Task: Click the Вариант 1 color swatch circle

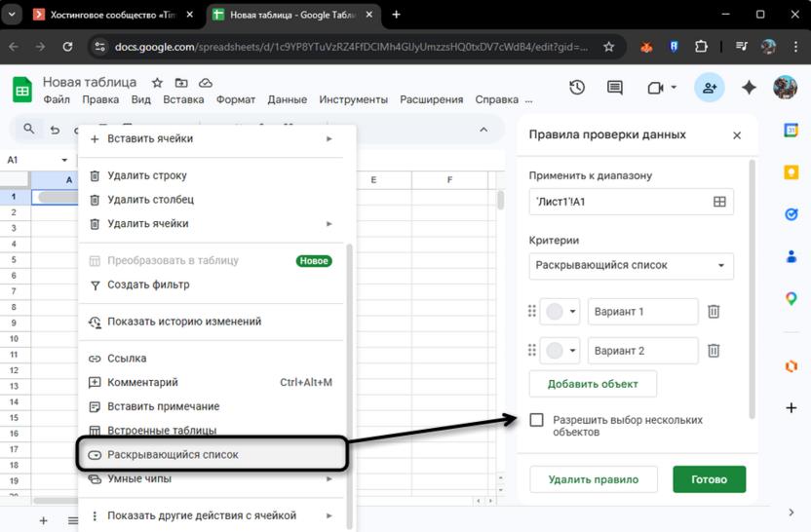Action: tap(555, 311)
